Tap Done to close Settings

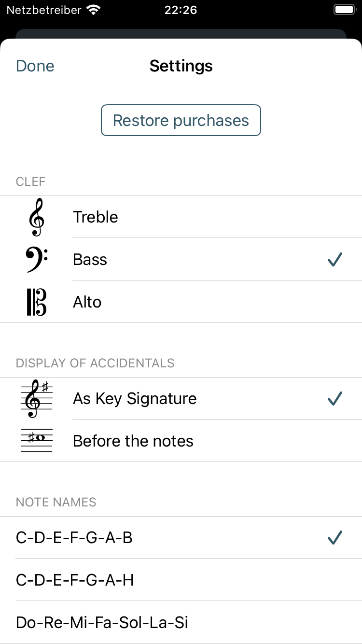(x=35, y=66)
